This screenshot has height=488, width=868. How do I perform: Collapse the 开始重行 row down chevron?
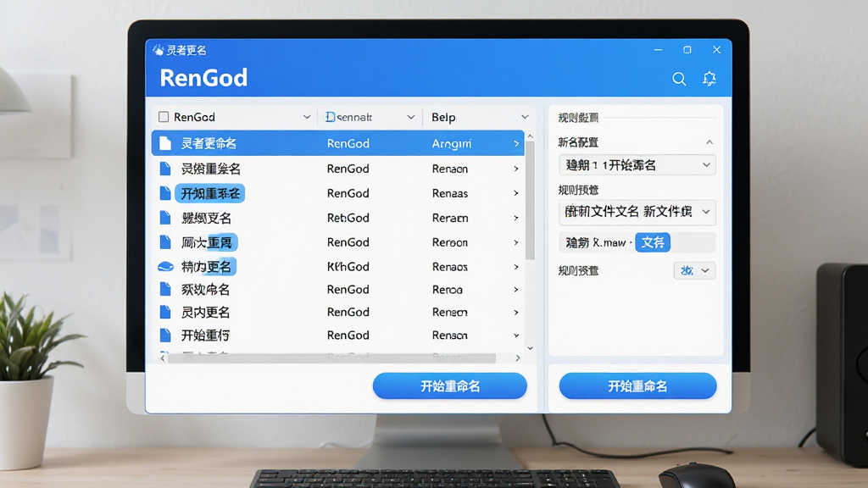coord(516,335)
